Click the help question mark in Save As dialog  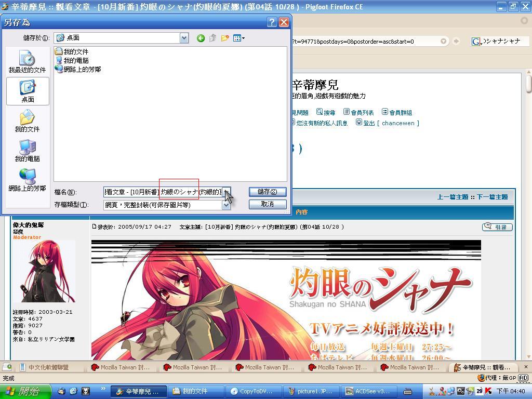271,22
